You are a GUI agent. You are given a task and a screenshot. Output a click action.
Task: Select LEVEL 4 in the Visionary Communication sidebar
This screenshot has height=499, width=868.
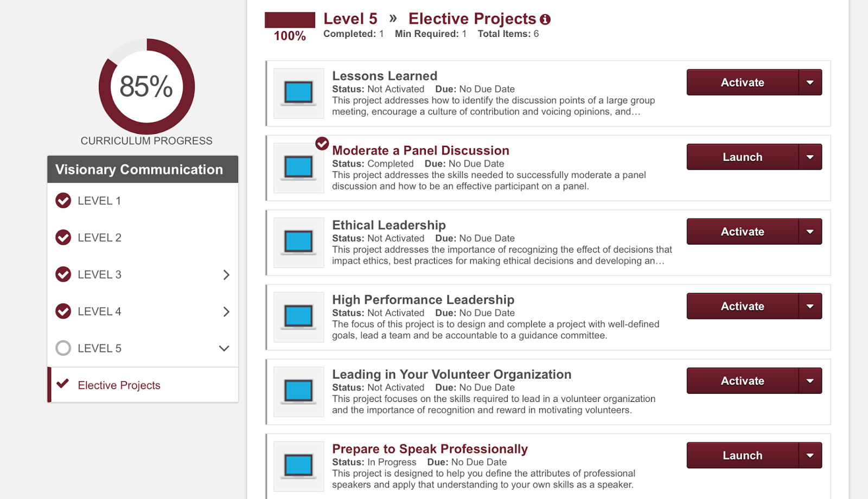pos(99,311)
